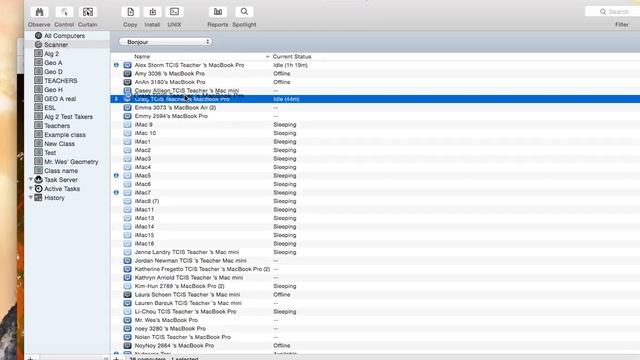Screen dimensions: 640x360
Task: Select Katherine Fregetto TCIS Teacher's MacBook Pro (2)
Action: [x=375, y=269]
